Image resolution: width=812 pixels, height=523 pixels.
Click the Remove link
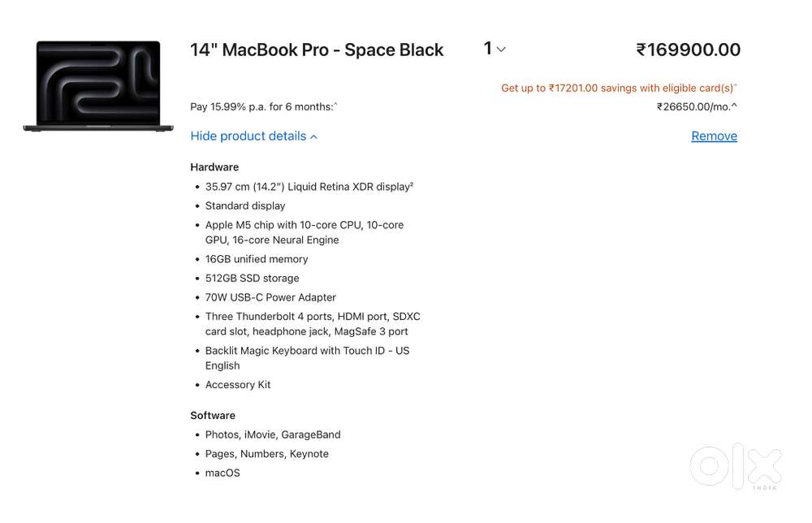tap(714, 136)
